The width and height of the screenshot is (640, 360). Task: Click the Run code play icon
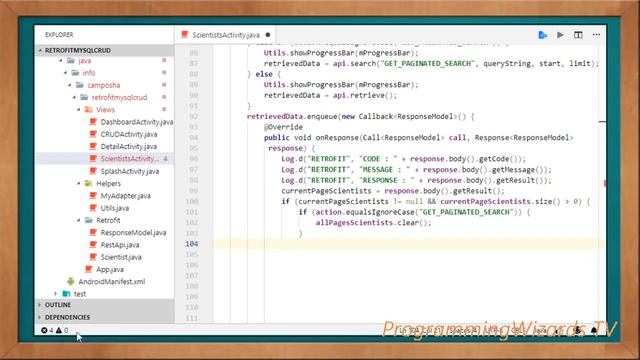560,35
